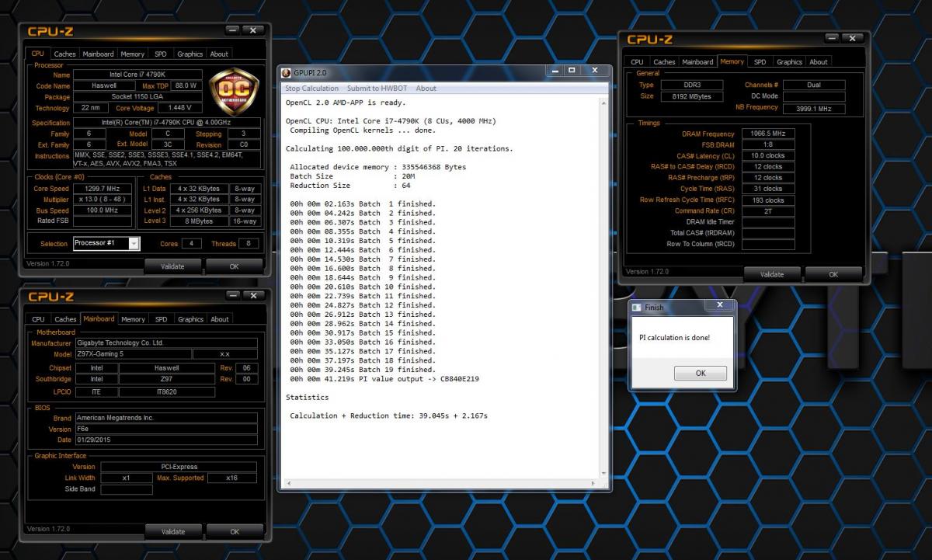
Task: Click the GPUPI 2.0 window title icon
Action: 286,72
